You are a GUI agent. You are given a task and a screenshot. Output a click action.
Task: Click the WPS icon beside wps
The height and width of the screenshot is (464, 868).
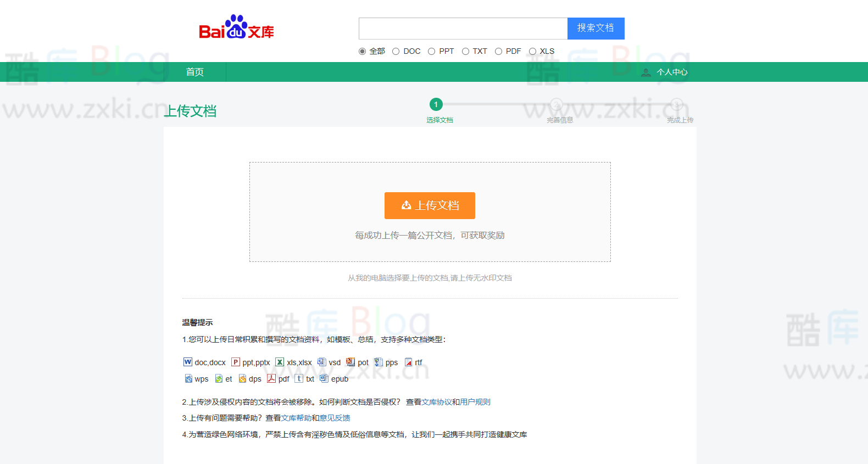(188, 378)
